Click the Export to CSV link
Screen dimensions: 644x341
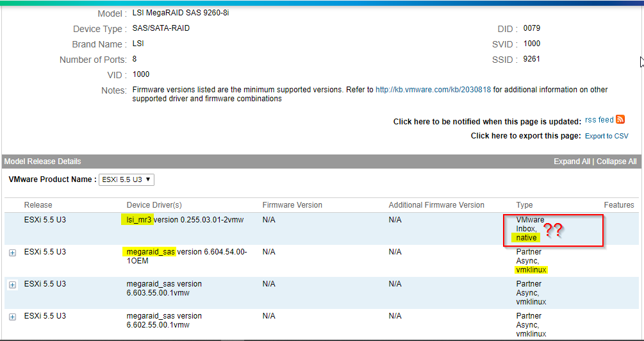(x=607, y=136)
